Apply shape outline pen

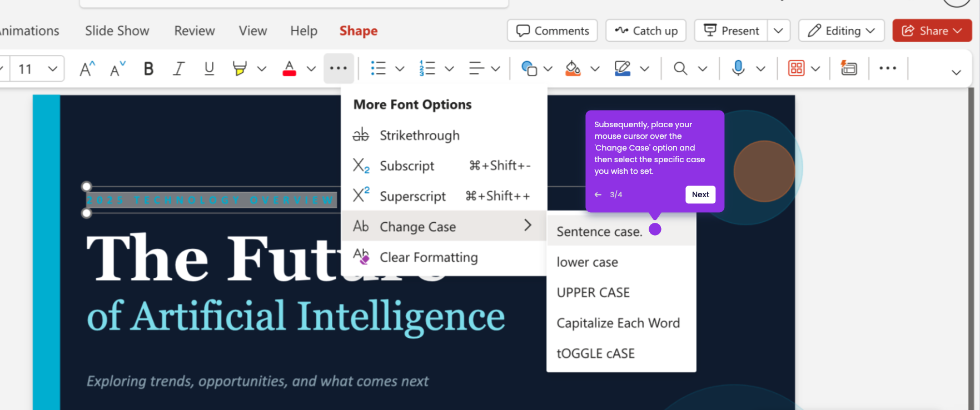[x=623, y=69]
